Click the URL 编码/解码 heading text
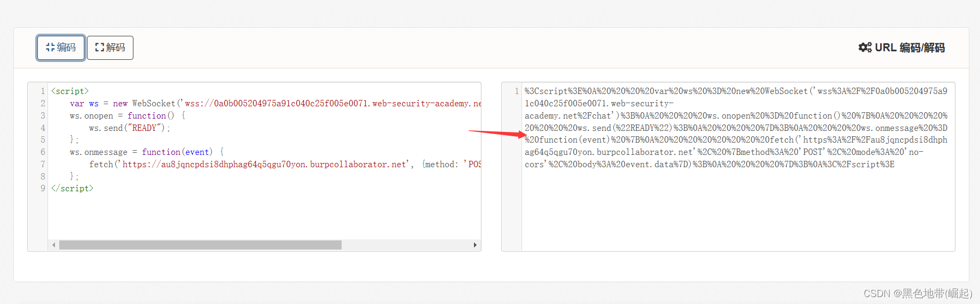 coord(910,48)
